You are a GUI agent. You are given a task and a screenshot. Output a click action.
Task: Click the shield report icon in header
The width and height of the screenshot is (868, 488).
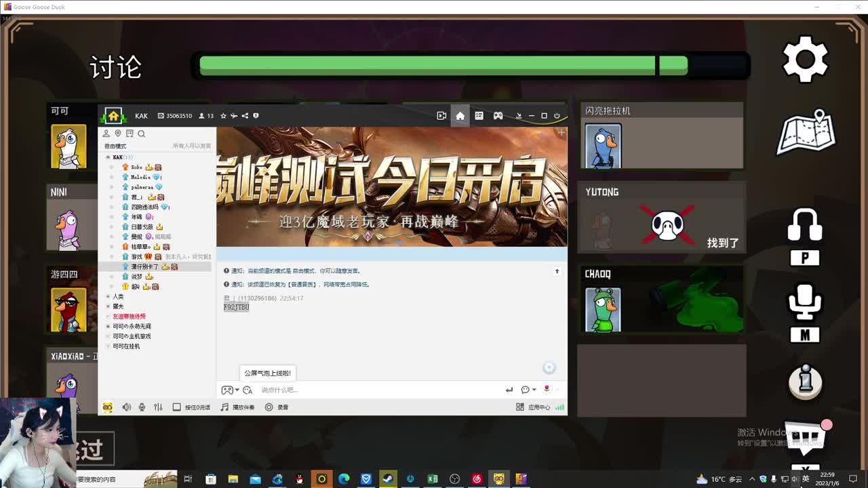coord(256,116)
